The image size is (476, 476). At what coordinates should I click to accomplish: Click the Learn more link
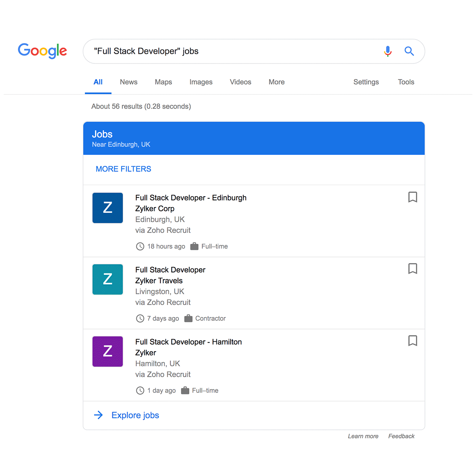pos(363,436)
